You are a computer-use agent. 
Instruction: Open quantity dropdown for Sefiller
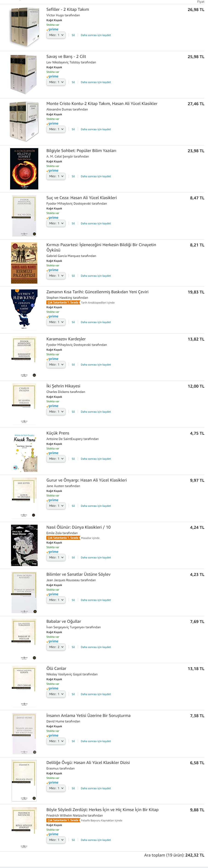(x=56, y=35)
